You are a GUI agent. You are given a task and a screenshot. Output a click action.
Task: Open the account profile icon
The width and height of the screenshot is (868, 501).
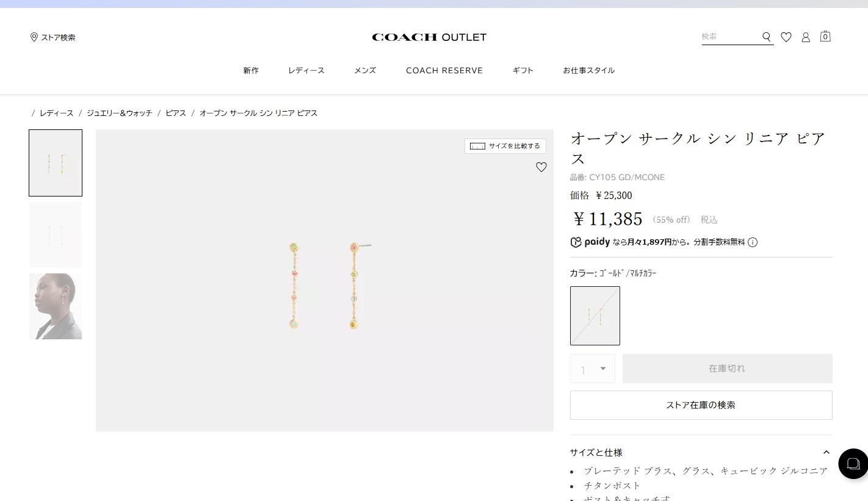pos(806,37)
